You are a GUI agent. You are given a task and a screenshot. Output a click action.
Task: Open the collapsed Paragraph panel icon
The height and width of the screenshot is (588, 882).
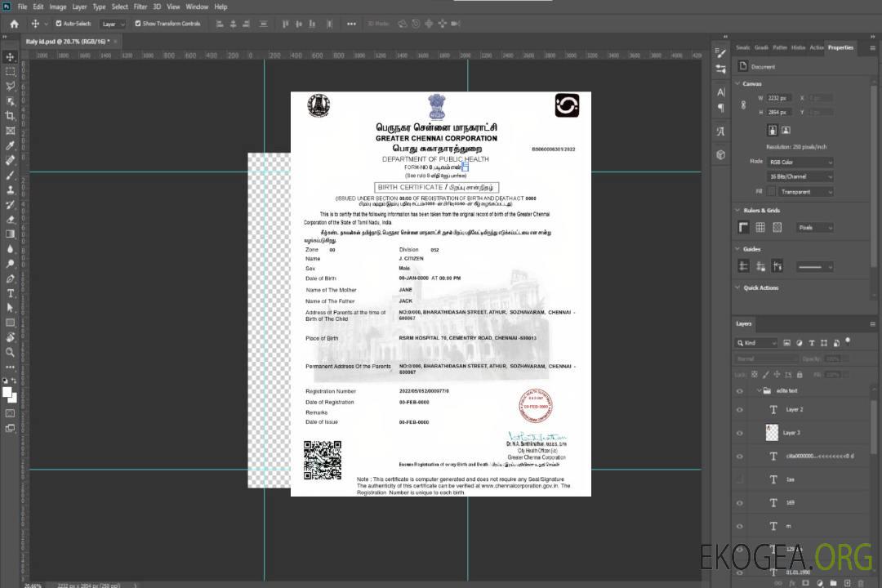click(x=721, y=108)
